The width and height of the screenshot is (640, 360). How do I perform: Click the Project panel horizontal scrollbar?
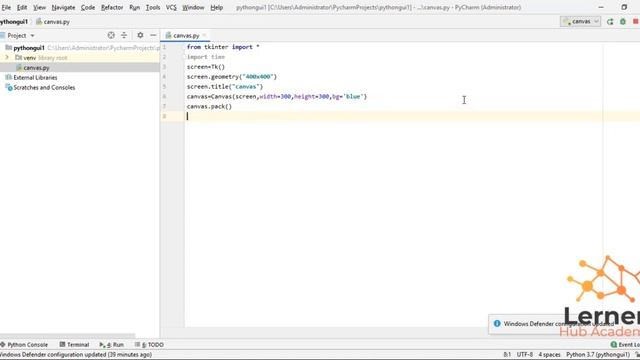point(67,336)
